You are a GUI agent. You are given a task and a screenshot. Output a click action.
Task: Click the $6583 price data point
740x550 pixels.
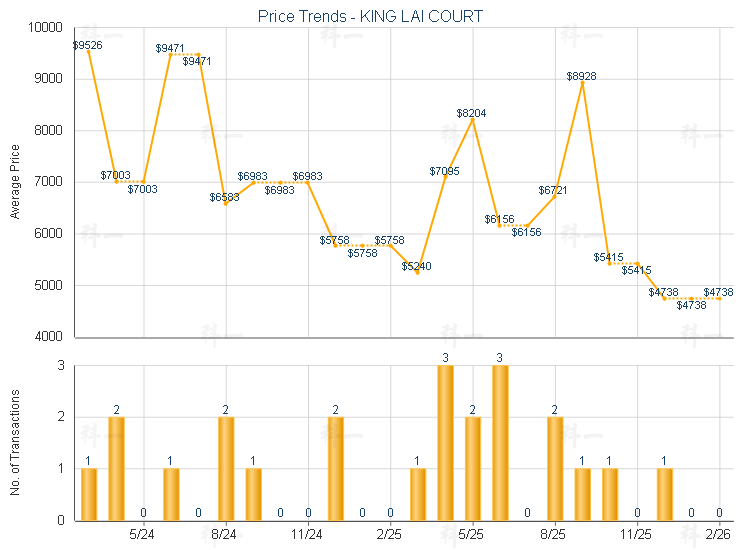point(226,203)
